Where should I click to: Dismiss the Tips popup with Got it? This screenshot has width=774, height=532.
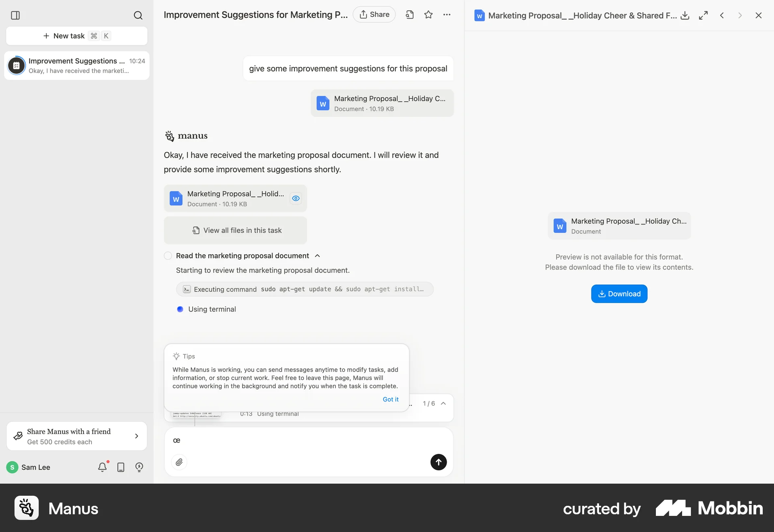390,399
